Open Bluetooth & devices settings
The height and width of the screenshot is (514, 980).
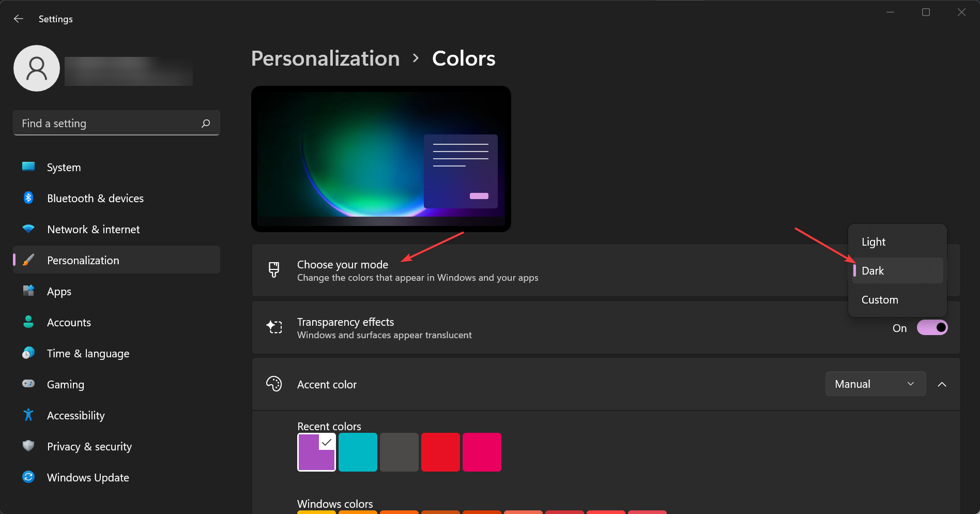(95, 198)
